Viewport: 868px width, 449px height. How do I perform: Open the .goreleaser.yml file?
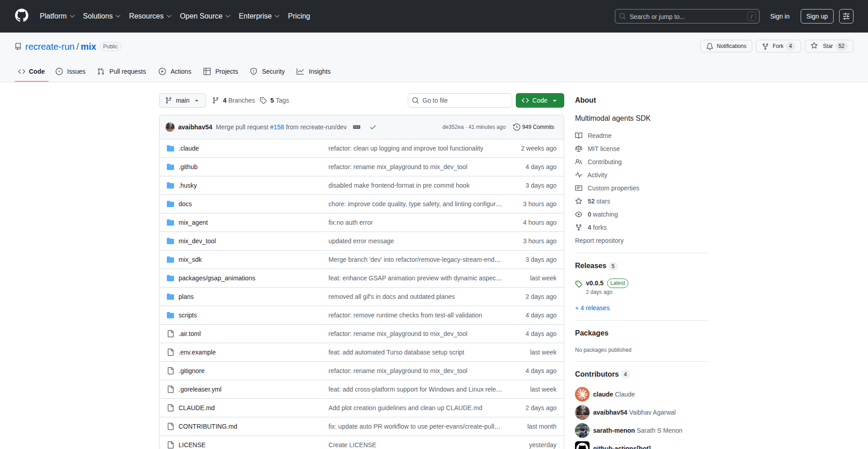[x=200, y=389]
